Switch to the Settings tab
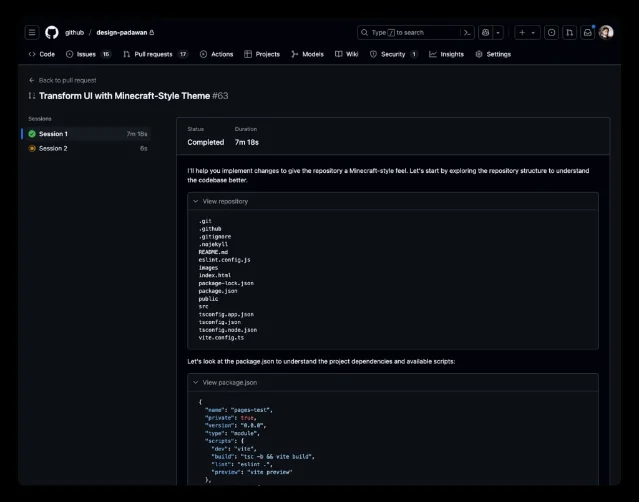639x502 pixels. coord(493,54)
